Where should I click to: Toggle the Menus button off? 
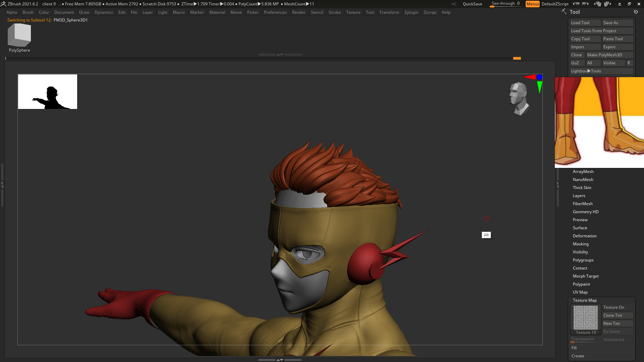click(x=533, y=4)
